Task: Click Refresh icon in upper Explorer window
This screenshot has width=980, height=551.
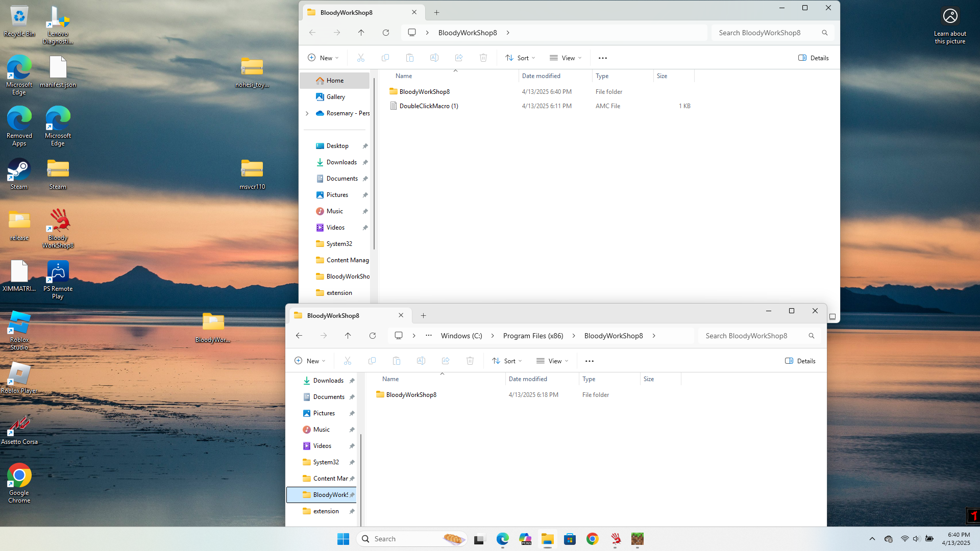Action: point(386,33)
